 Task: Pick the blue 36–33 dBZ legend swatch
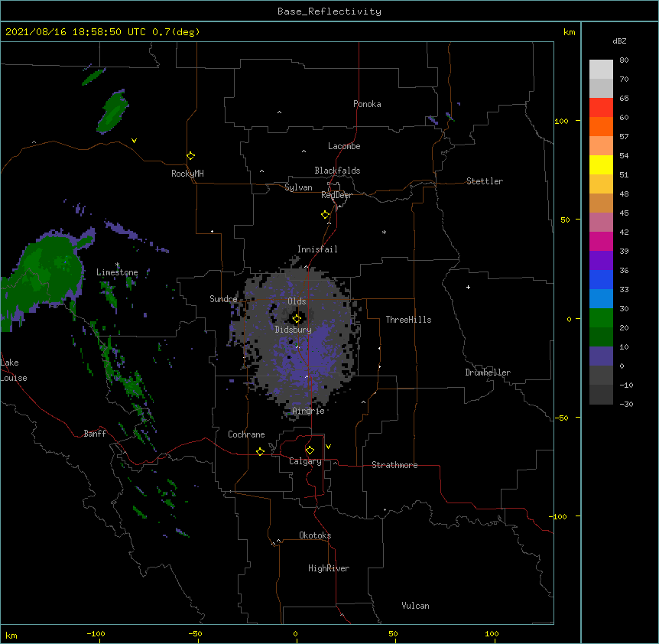(601, 279)
